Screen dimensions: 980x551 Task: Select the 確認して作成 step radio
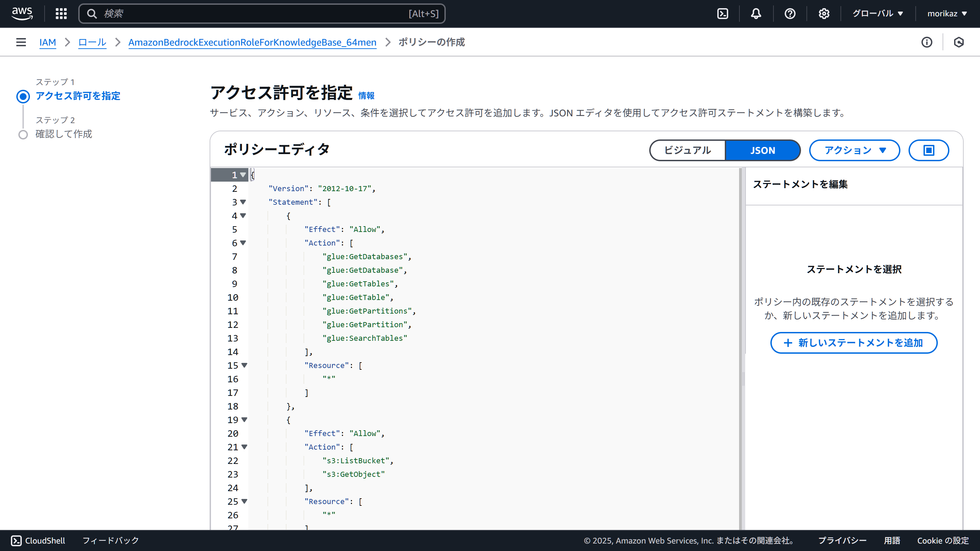(x=23, y=135)
